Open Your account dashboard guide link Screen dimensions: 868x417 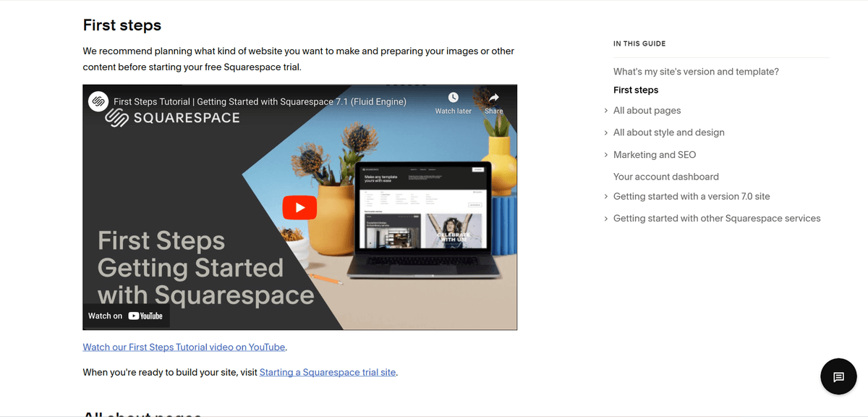click(x=666, y=177)
